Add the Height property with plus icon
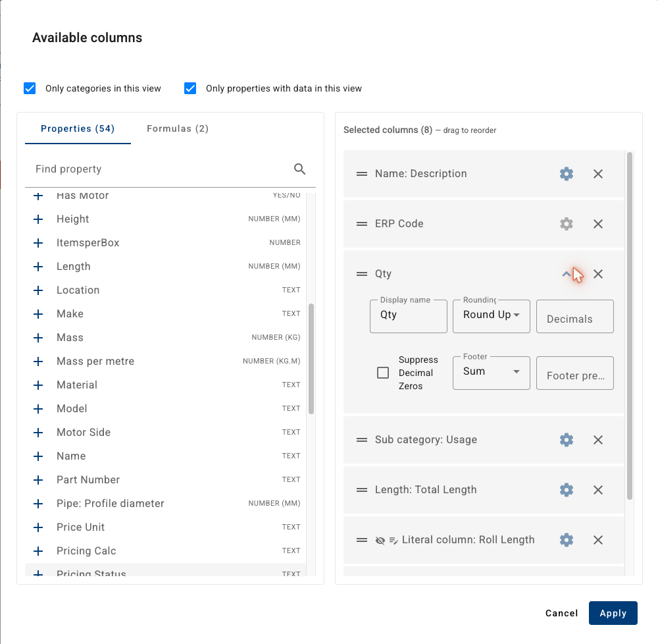The width and height of the screenshot is (658, 644). [x=38, y=219]
